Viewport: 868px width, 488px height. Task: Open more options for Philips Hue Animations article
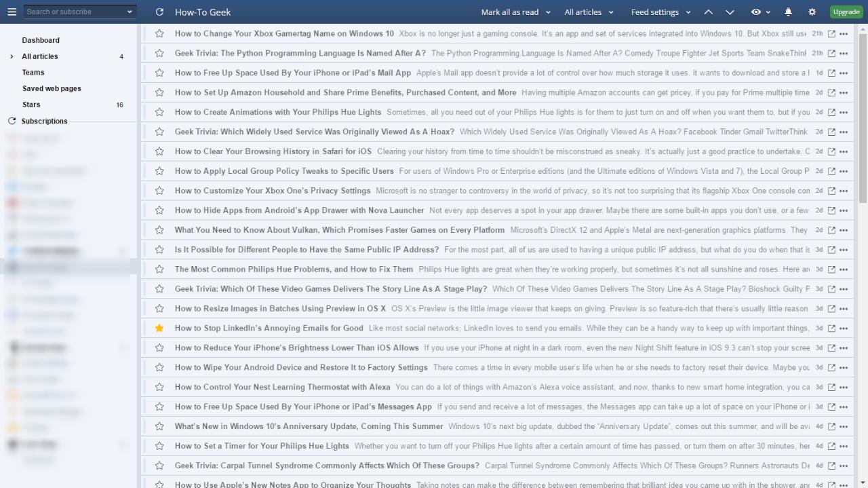tap(844, 112)
